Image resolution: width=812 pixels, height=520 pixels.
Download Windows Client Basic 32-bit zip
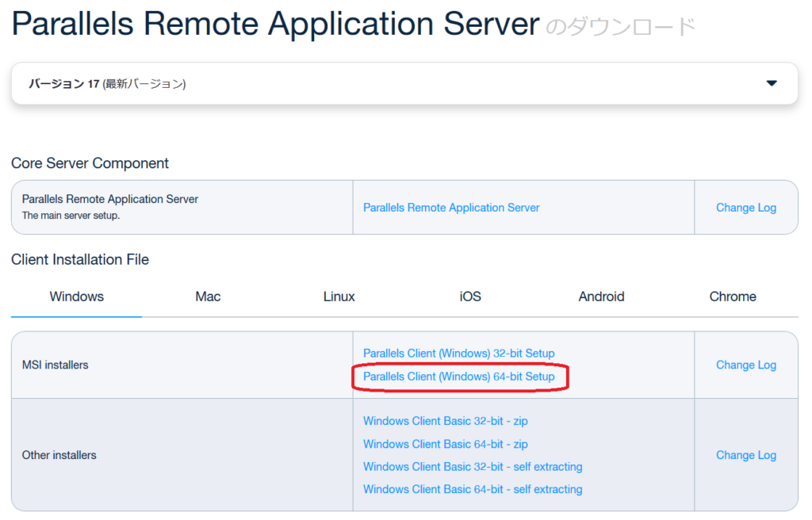(446, 421)
